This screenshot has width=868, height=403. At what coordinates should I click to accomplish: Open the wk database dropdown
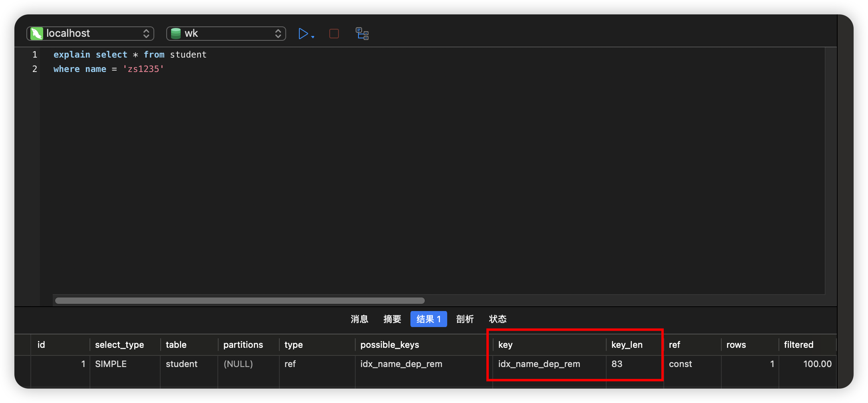coord(226,33)
